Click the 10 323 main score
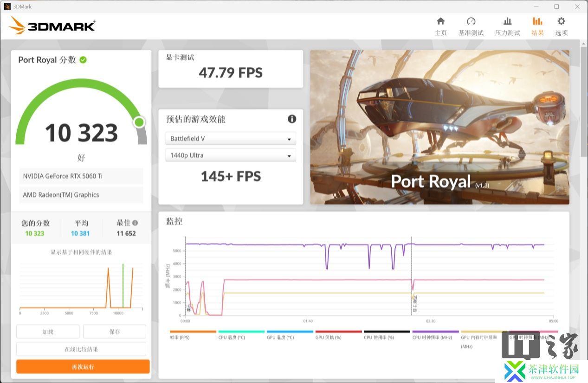This screenshot has height=383, width=588. tap(81, 133)
